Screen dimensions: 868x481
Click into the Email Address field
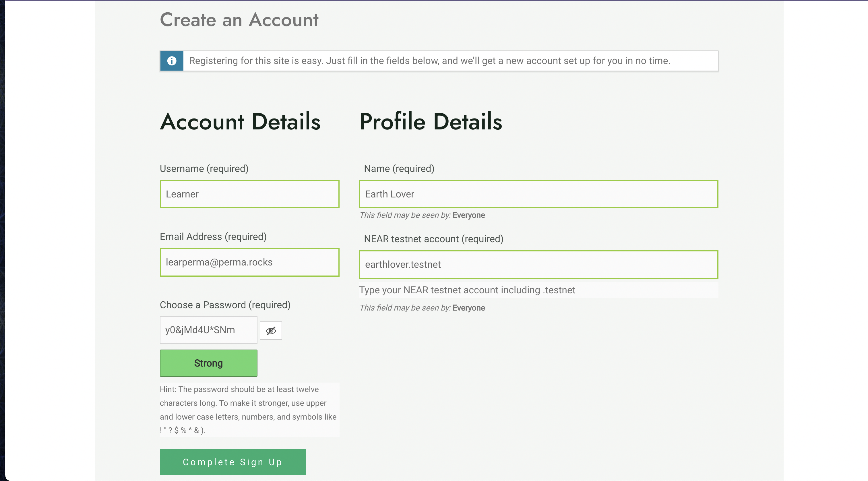coord(249,262)
